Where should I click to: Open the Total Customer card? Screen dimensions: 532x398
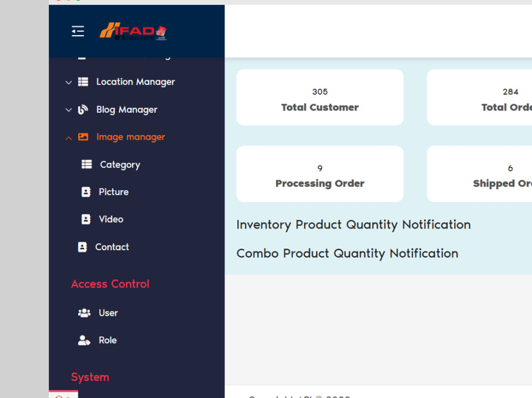click(x=320, y=97)
